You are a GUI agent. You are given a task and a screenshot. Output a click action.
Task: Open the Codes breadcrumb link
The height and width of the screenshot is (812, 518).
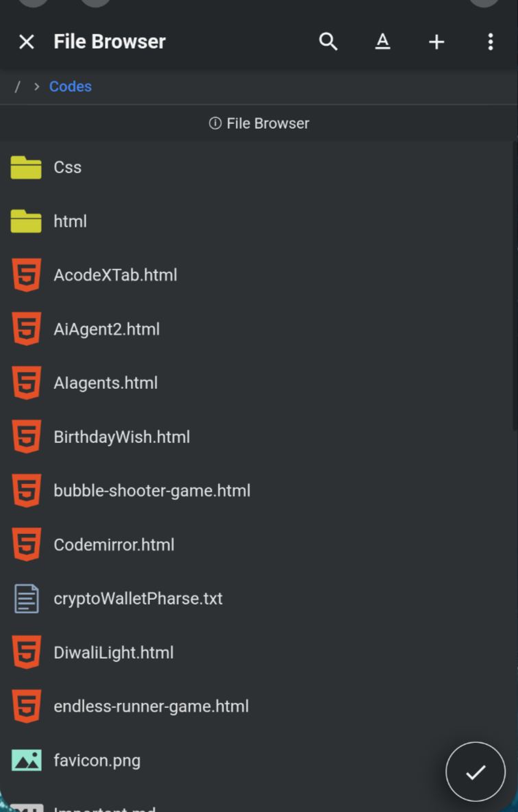tap(70, 86)
